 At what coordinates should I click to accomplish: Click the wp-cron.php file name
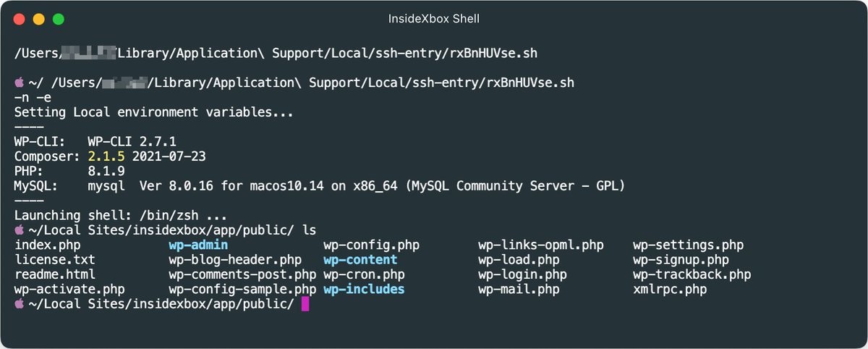point(364,274)
